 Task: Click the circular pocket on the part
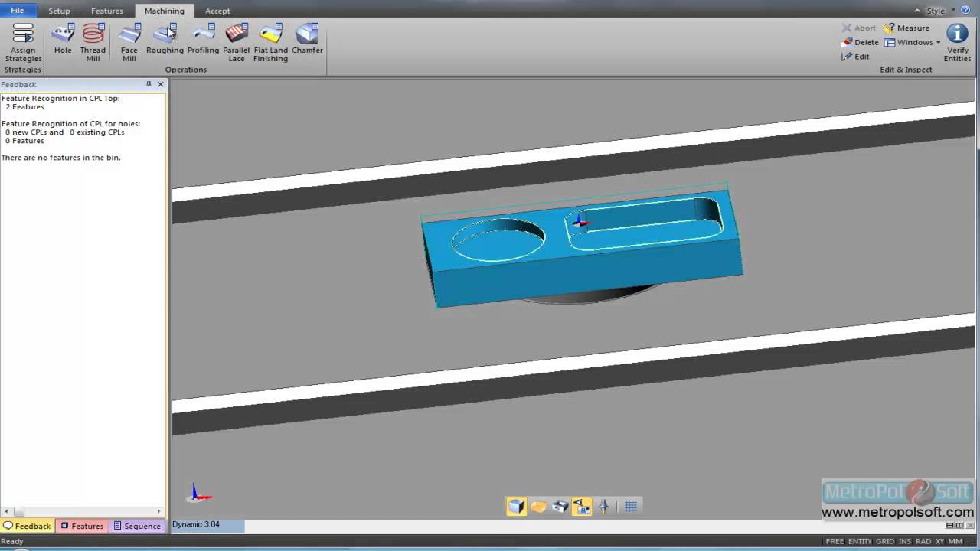(498, 240)
